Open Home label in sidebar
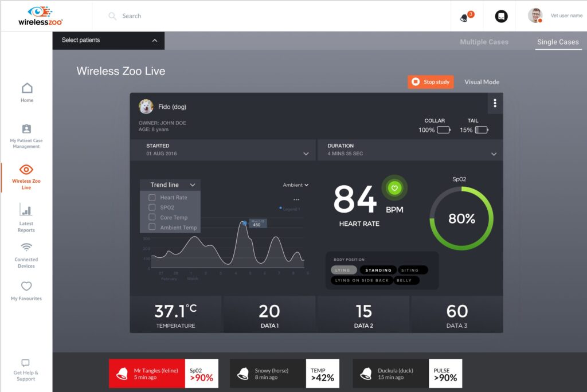The image size is (587, 392). pos(27,100)
